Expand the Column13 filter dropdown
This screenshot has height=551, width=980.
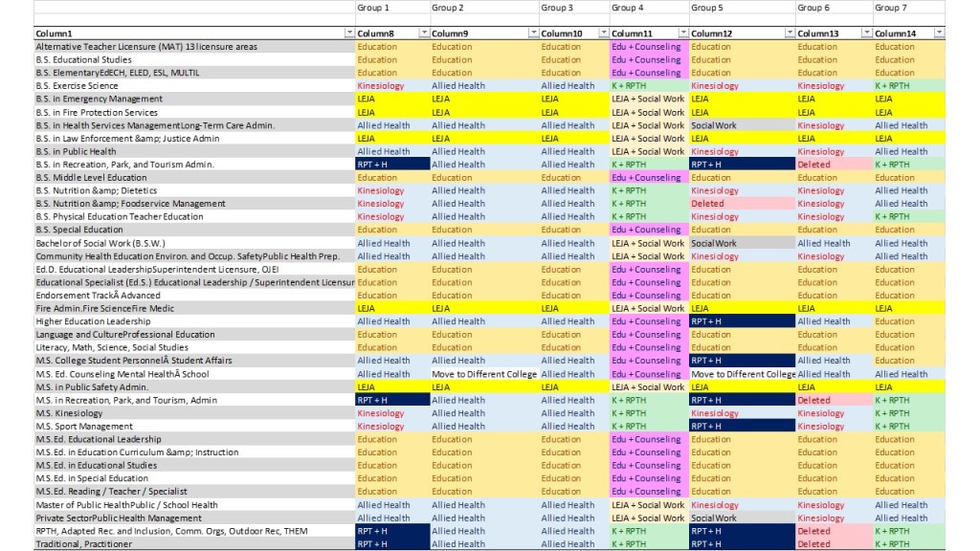[x=865, y=33]
